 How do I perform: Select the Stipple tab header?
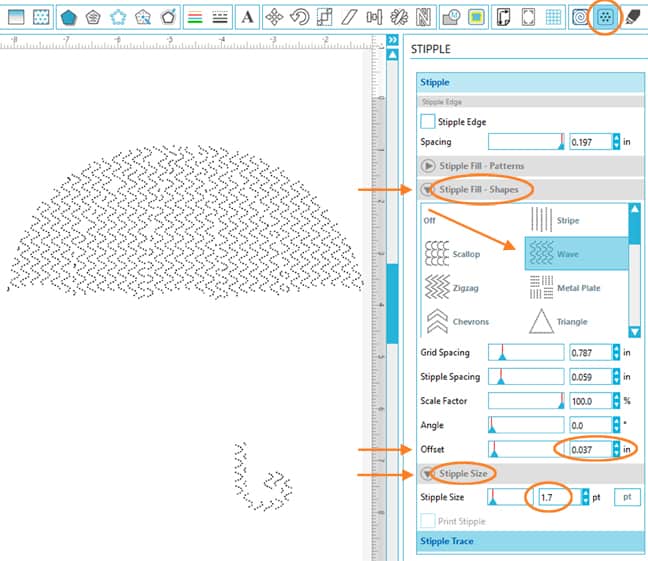point(436,83)
